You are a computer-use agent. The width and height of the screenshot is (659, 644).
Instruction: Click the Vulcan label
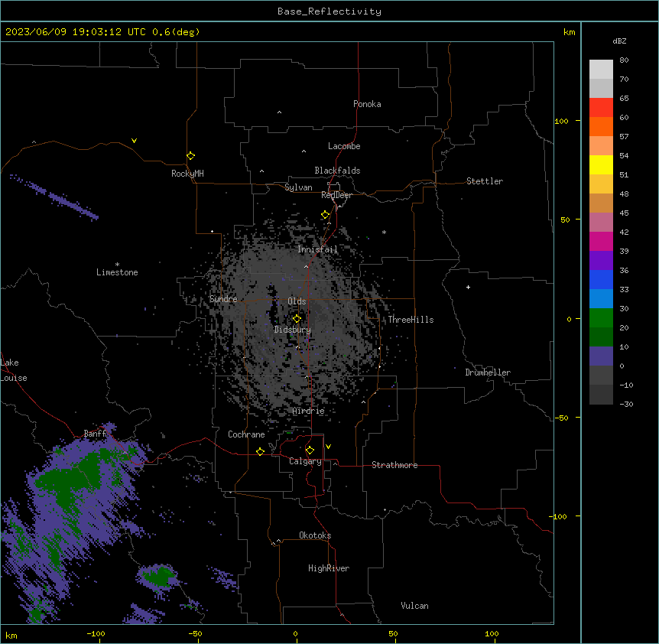(414, 606)
